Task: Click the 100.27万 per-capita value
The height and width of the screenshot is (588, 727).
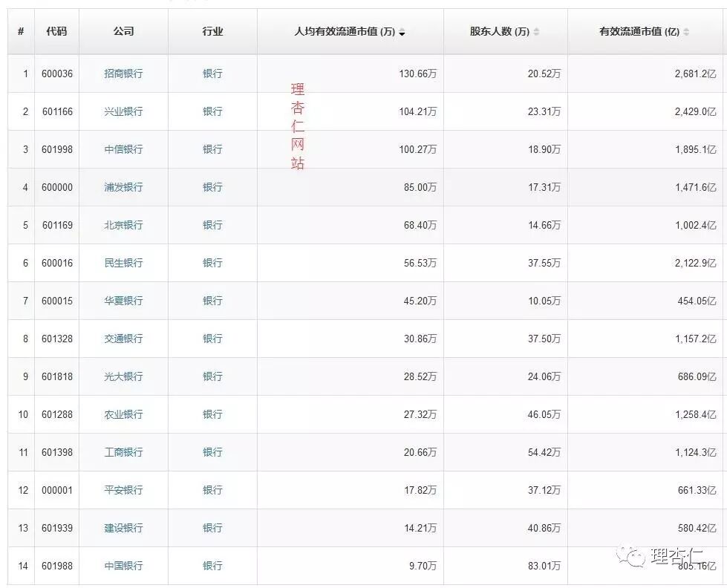Action: point(418,149)
